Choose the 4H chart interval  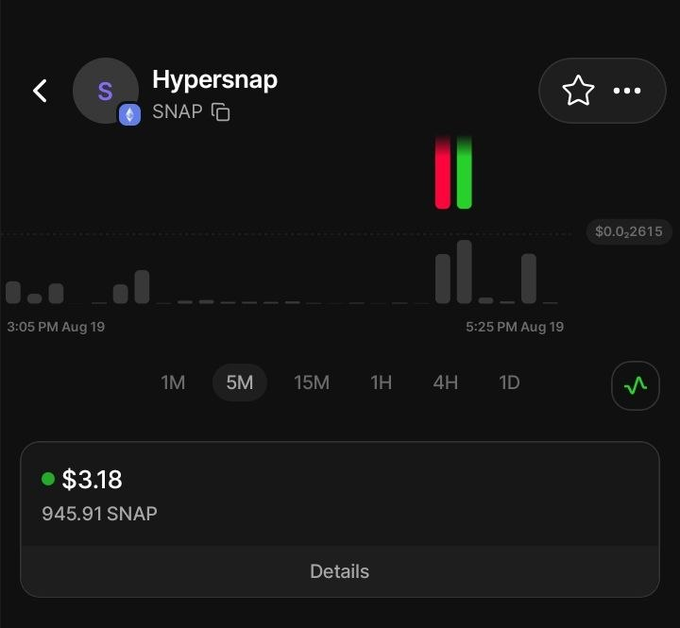click(445, 383)
